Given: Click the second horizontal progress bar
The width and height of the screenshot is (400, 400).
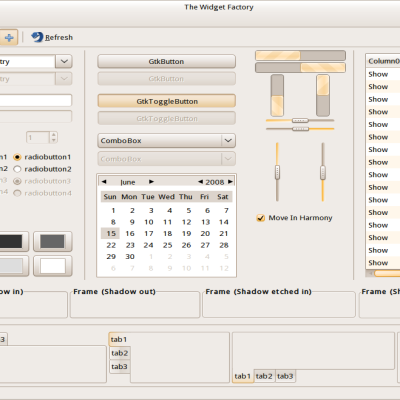Looking at the screenshot, I should tap(300, 68).
